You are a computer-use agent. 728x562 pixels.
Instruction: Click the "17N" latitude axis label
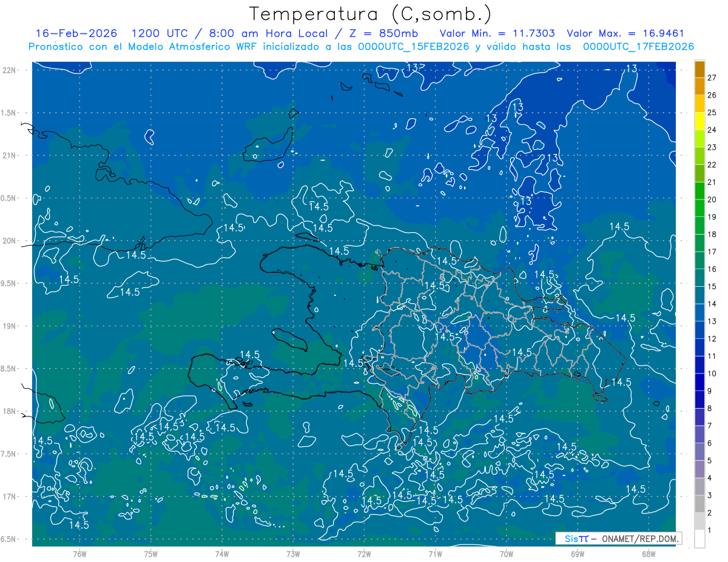tap(9, 497)
